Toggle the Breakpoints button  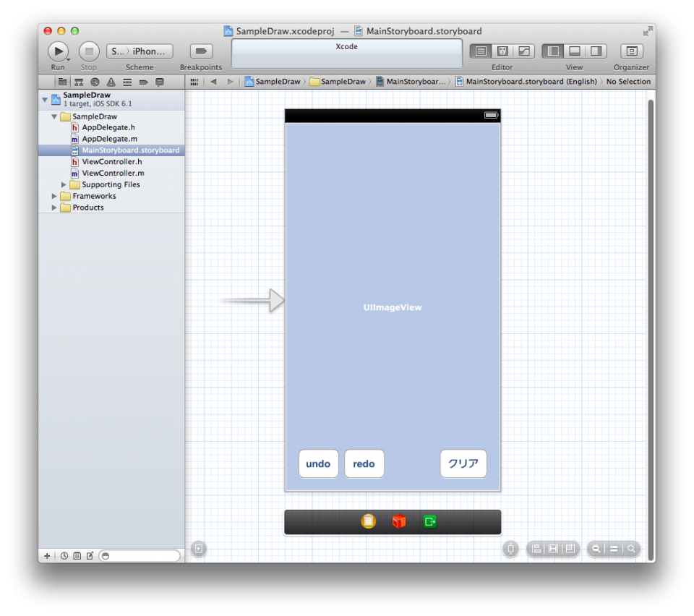click(201, 51)
